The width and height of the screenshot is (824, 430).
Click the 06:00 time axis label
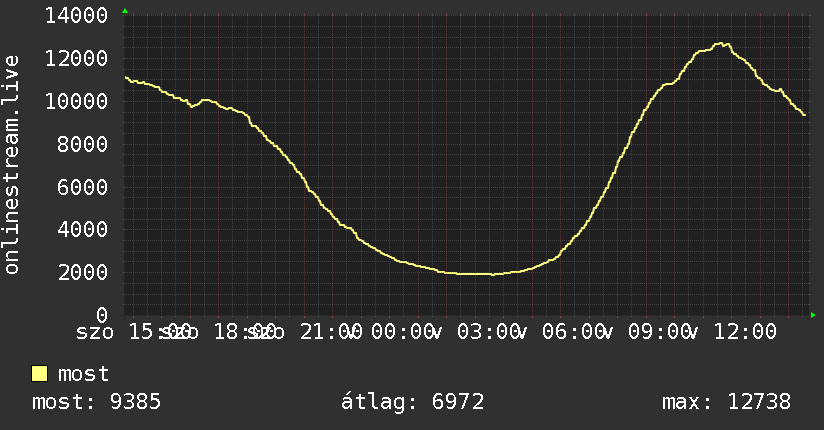click(573, 332)
